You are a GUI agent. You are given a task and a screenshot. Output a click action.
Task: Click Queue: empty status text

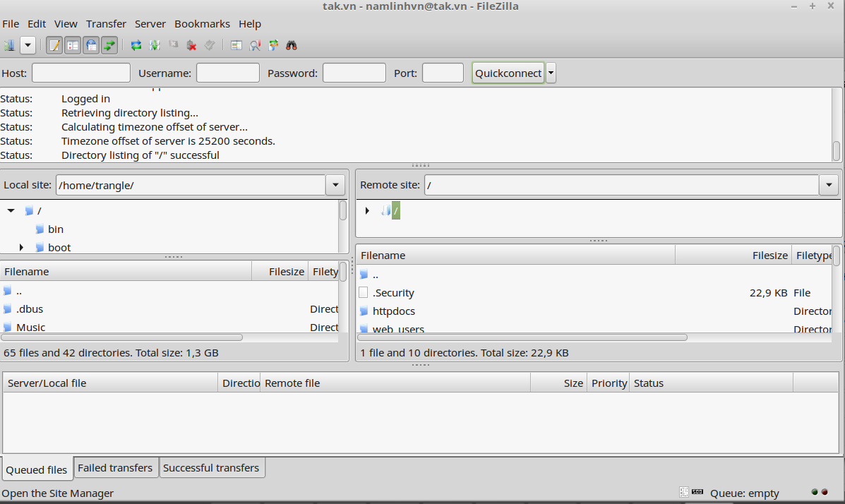pyautogui.click(x=744, y=493)
